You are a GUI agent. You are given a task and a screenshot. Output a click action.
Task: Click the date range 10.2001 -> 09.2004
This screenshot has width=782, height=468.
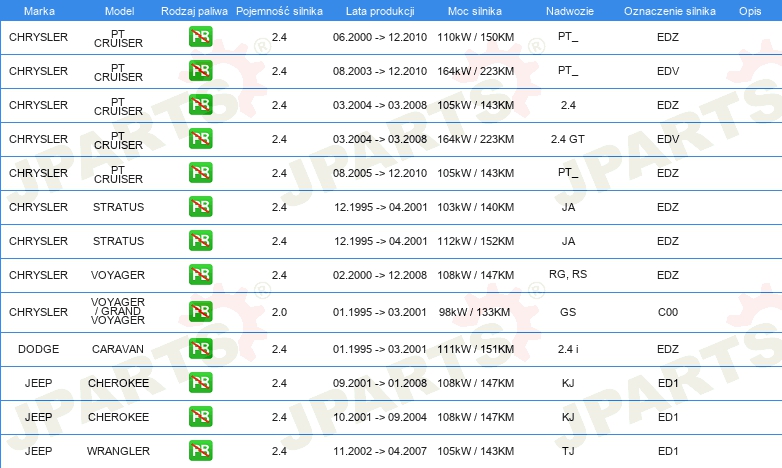[380, 417]
